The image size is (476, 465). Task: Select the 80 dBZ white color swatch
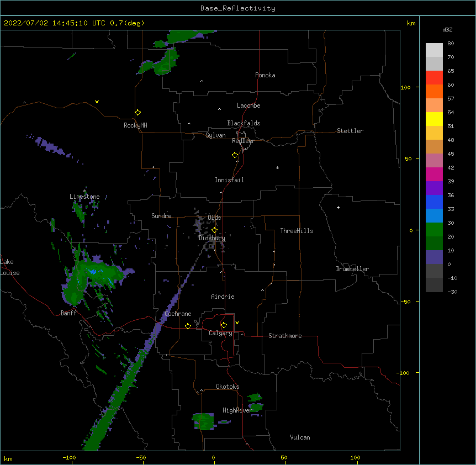point(434,50)
